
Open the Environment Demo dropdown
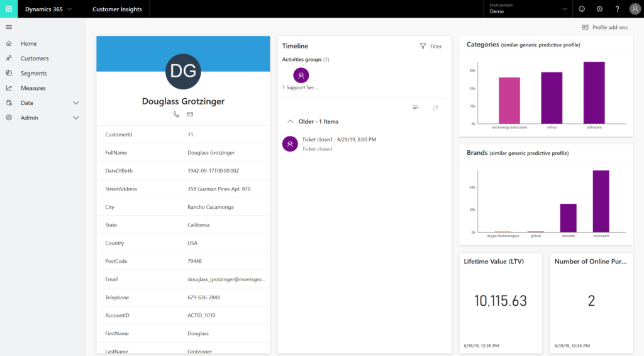click(528, 9)
